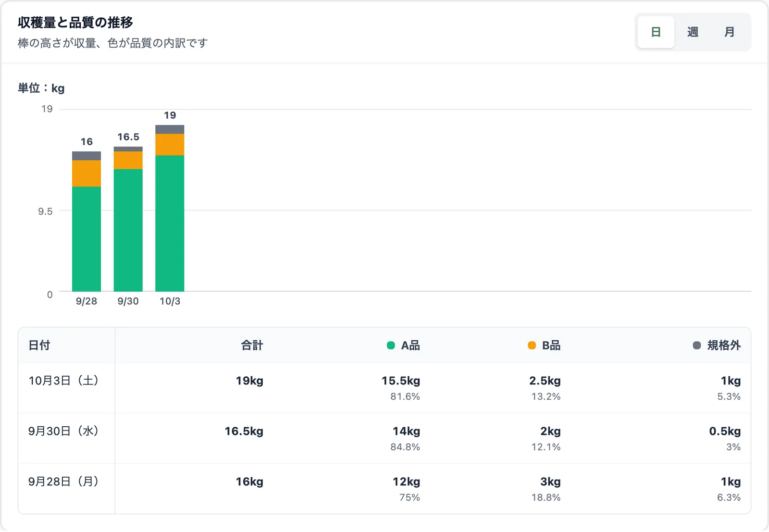Screen dimensions: 769x532
Task: Click the 16.5kg total cell
Action: [x=244, y=432]
